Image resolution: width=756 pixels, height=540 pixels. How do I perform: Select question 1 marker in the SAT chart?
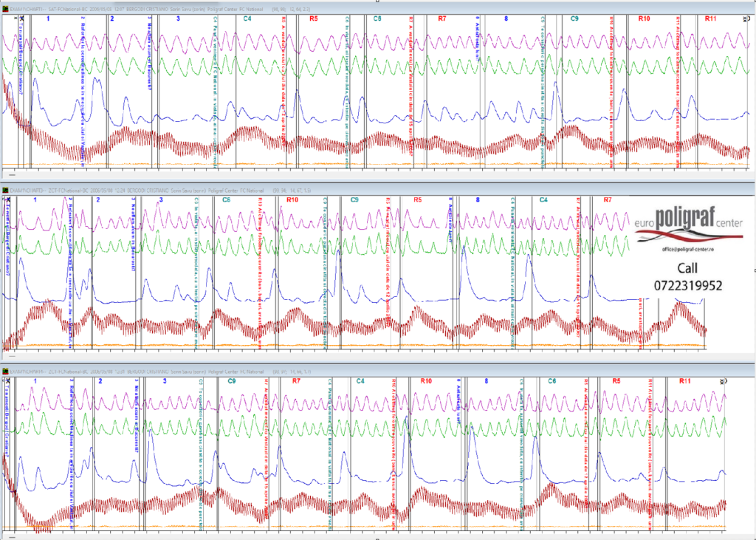[48, 18]
